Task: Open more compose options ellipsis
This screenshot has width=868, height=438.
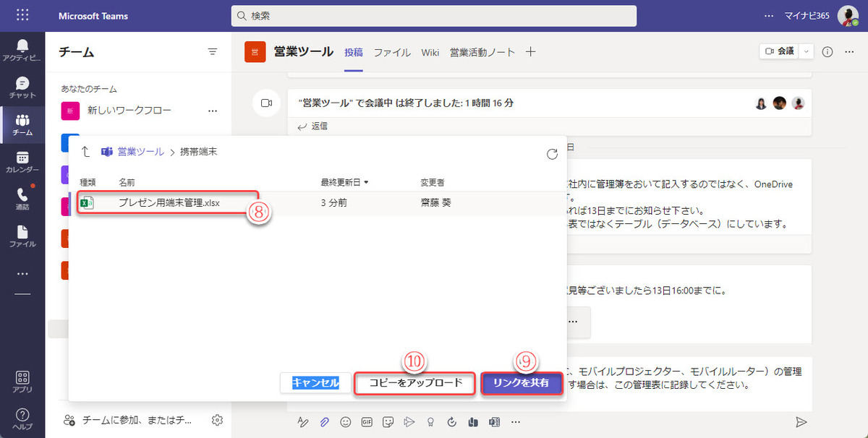Action: 516,422
